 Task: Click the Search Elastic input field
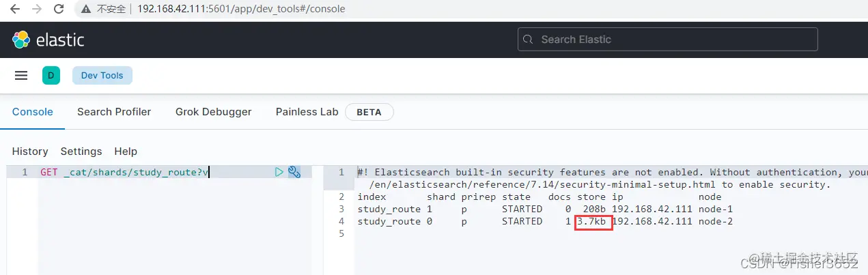click(667, 40)
